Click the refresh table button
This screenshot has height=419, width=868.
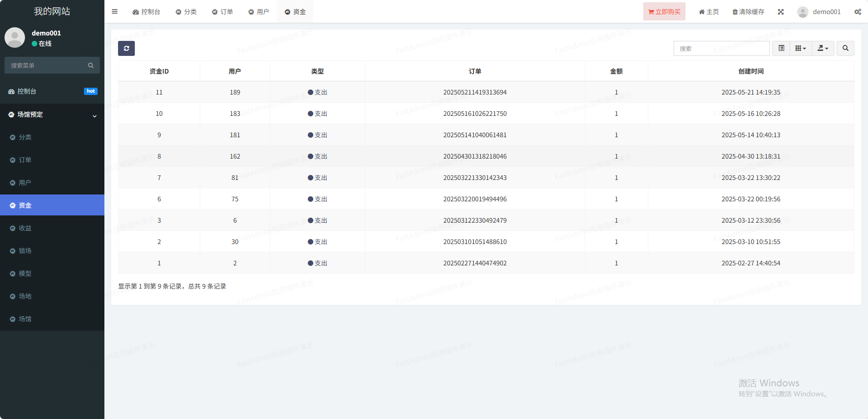coord(126,49)
